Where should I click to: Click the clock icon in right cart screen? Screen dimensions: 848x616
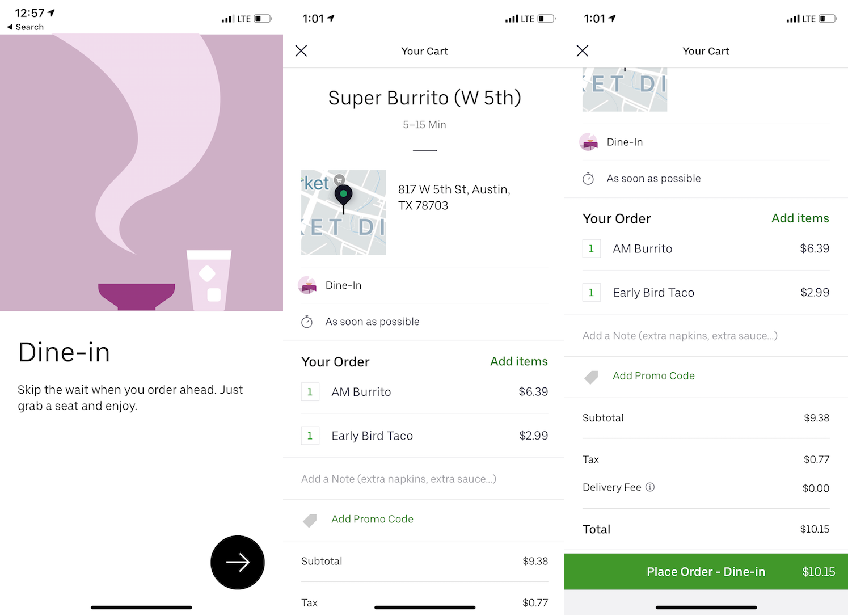coord(588,178)
